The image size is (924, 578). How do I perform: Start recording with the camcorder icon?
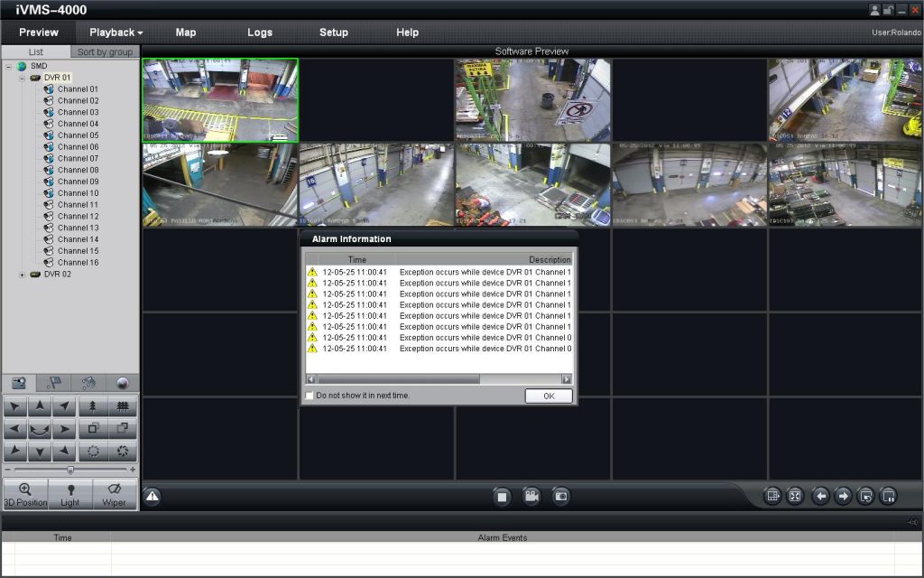[531, 496]
